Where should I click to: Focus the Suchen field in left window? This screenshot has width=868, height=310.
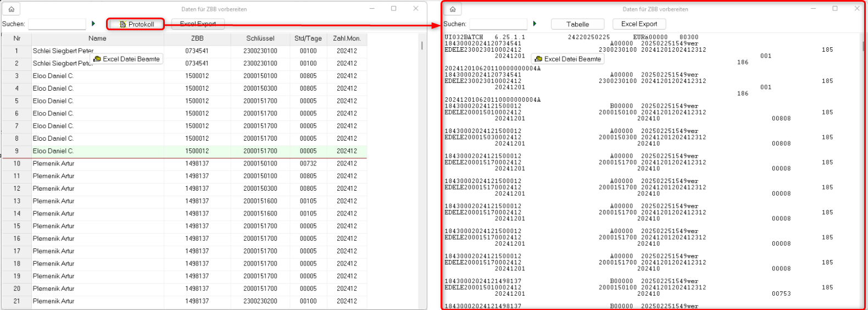57,24
